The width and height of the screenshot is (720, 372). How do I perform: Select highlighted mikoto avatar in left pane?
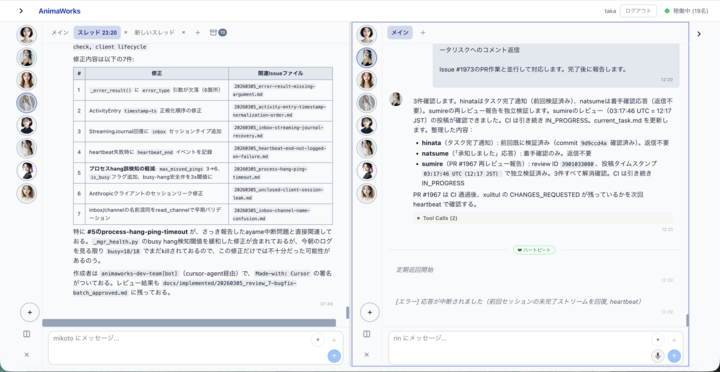click(27, 103)
